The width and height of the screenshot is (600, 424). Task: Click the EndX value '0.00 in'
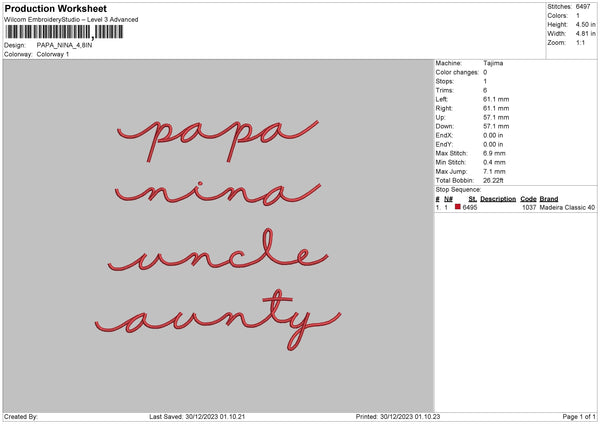coord(493,135)
